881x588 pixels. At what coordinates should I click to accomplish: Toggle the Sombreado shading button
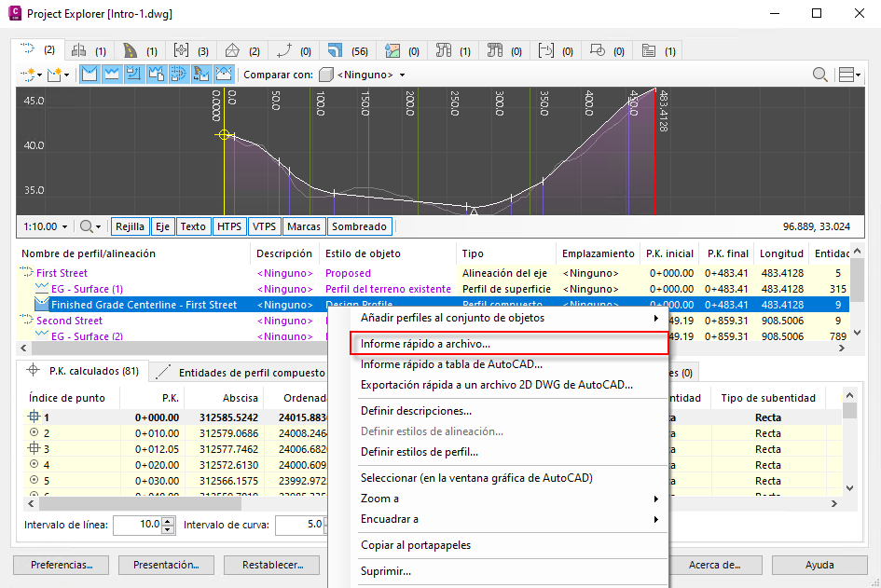[x=359, y=226]
